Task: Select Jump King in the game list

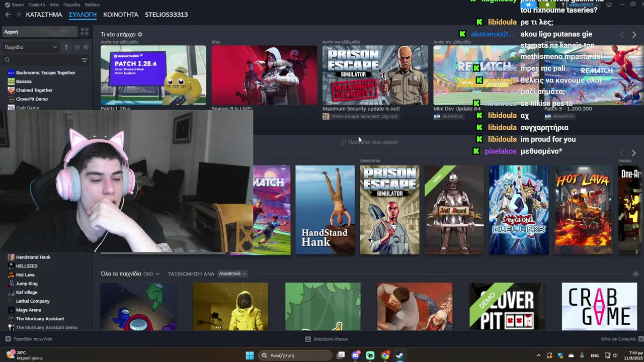Action: point(27,284)
